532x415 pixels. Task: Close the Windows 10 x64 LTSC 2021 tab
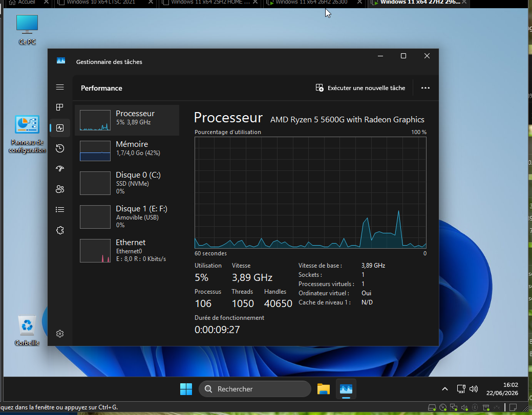pos(151,2)
